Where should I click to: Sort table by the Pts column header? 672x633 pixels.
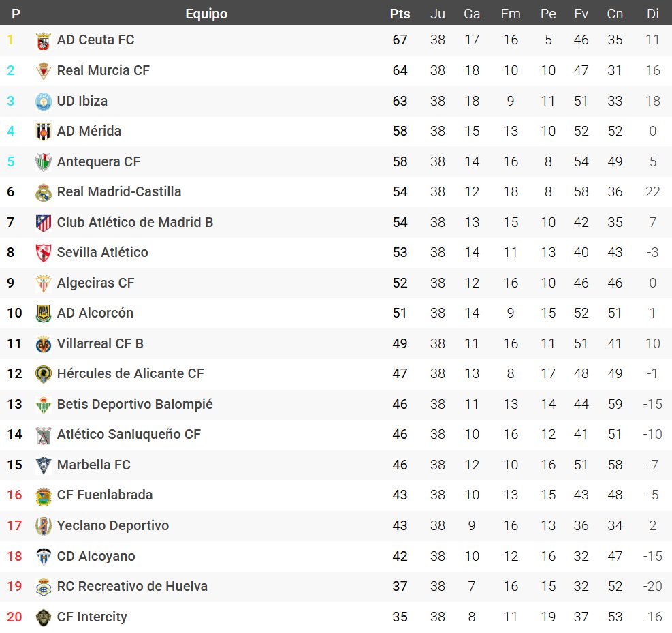(x=400, y=14)
